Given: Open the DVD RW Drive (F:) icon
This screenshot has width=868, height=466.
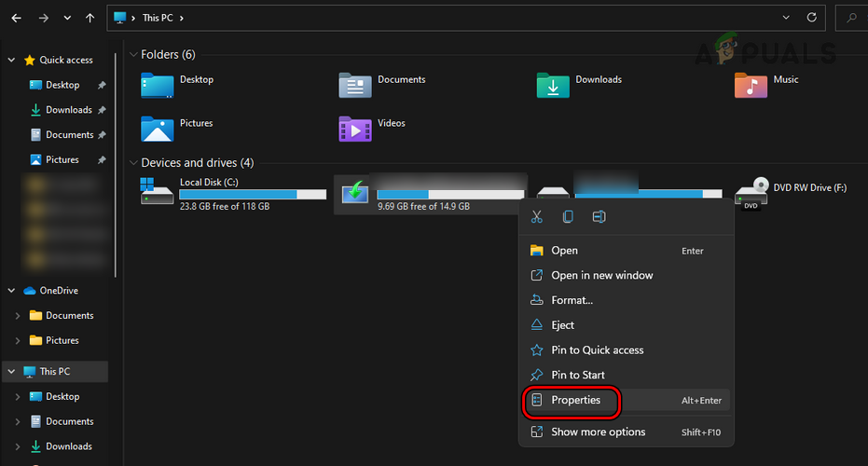Looking at the screenshot, I should [x=751, y=193].
